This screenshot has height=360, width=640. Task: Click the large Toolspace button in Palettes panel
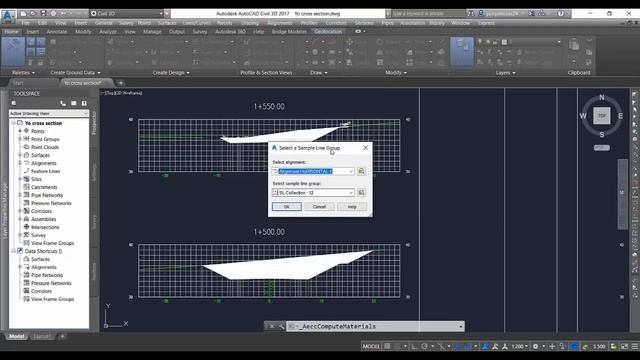coord(13,51)
